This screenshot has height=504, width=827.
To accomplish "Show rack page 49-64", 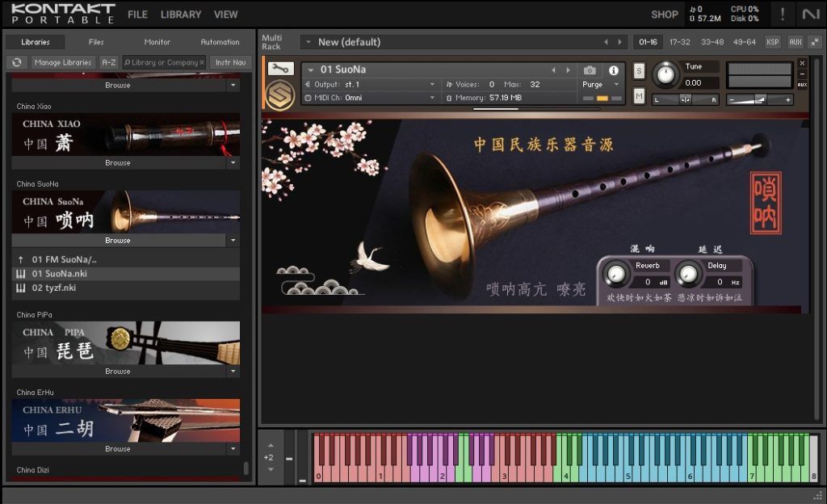I will pyautogui.click(x=744, y=42).
